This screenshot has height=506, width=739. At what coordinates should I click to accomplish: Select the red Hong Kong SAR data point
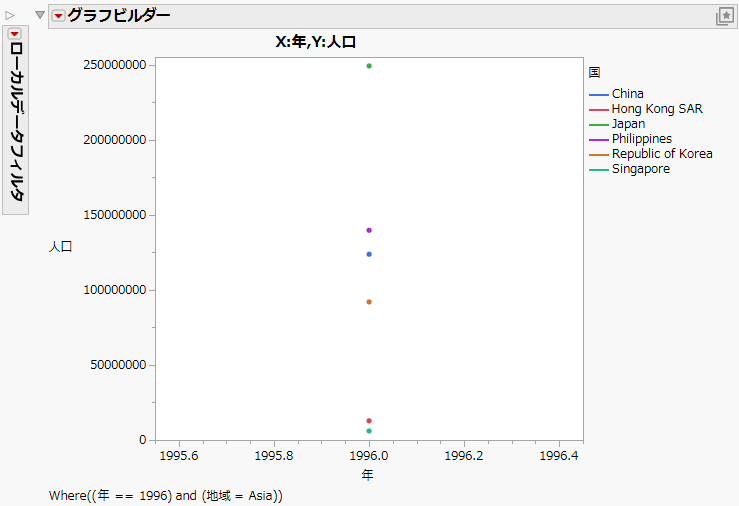click(369, 421)
